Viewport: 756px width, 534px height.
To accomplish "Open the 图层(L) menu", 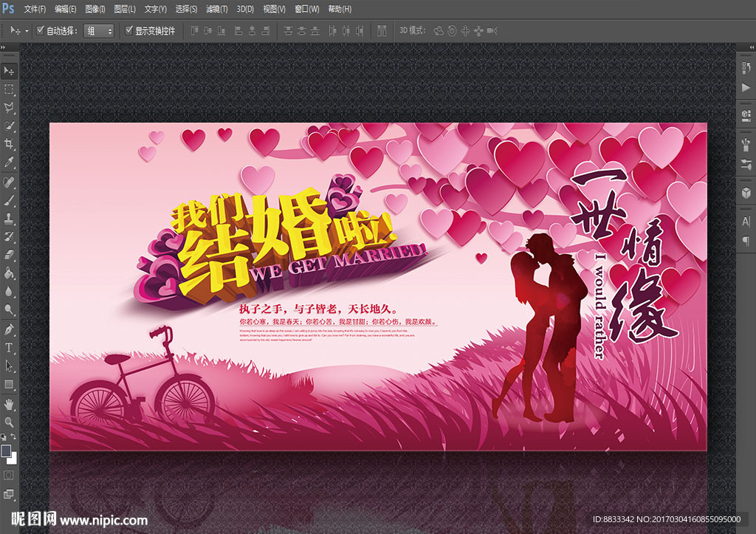I will pyautogui.click(x=125, y=9).
